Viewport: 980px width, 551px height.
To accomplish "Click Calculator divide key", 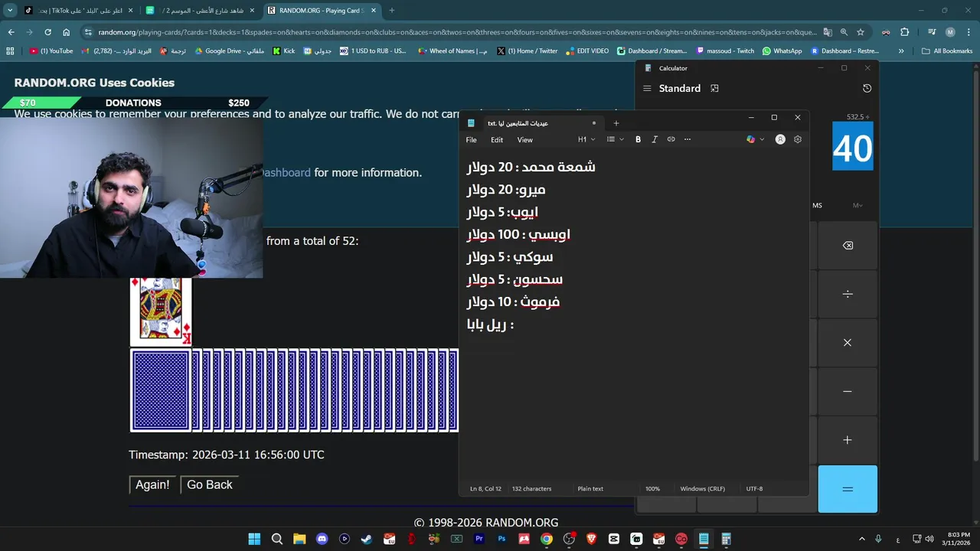I will click(x=848, y=294).
